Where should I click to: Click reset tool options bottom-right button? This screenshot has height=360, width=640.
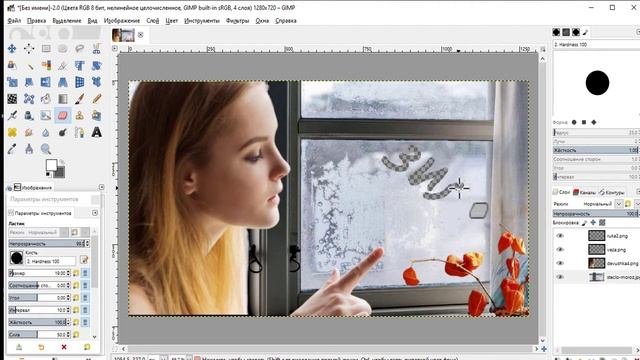point(87,347)
